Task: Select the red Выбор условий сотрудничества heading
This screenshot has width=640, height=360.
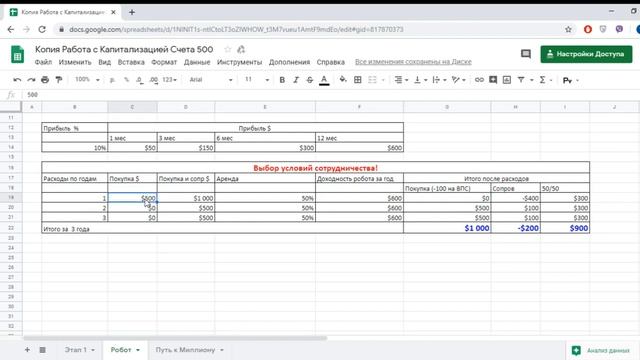Action: [x=316, y=168]
